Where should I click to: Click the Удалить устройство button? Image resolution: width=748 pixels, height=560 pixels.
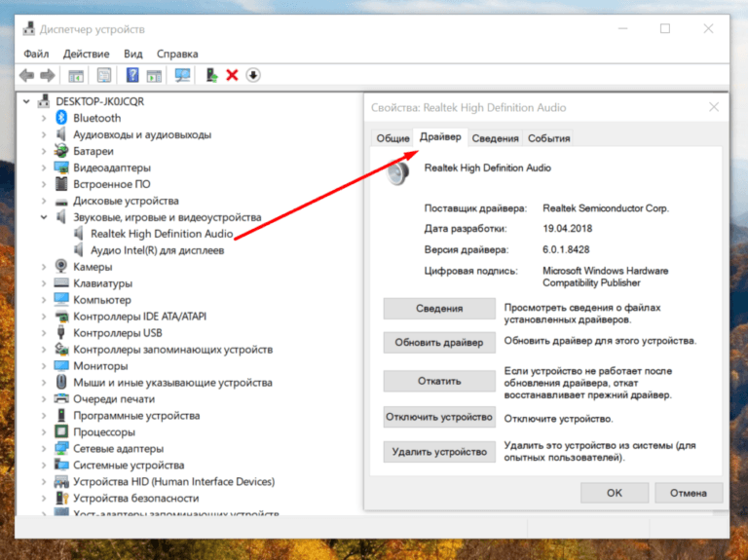[x=439, y=452]
